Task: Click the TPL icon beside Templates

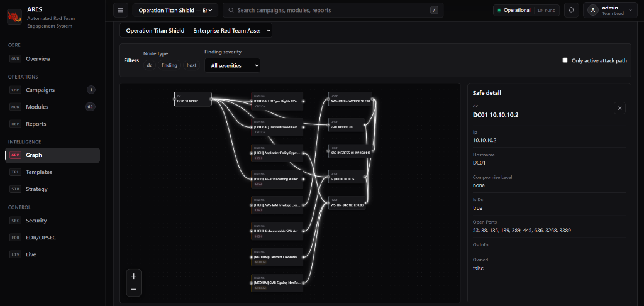Action: pos(15,172)
